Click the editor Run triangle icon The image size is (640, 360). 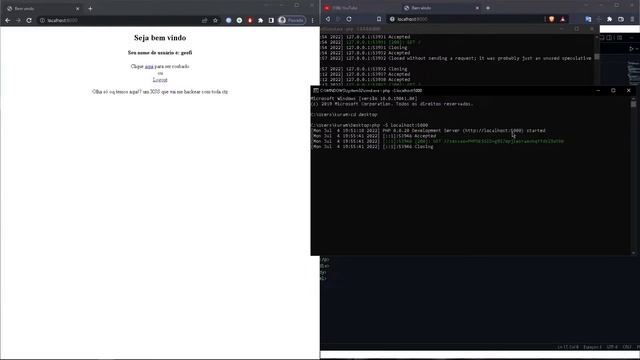click(x=631, y=49)
